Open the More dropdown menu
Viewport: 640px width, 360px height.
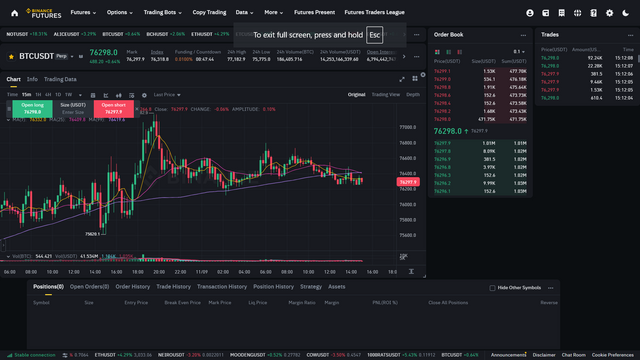pyautogui.click(x=273, y=13)
